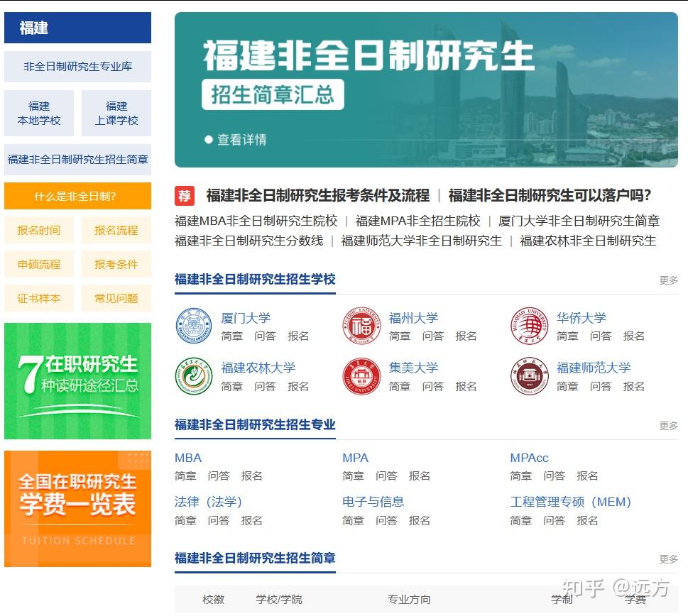
Task: Click 问答 under MPAcc
Action: click(x=555, y=476)
